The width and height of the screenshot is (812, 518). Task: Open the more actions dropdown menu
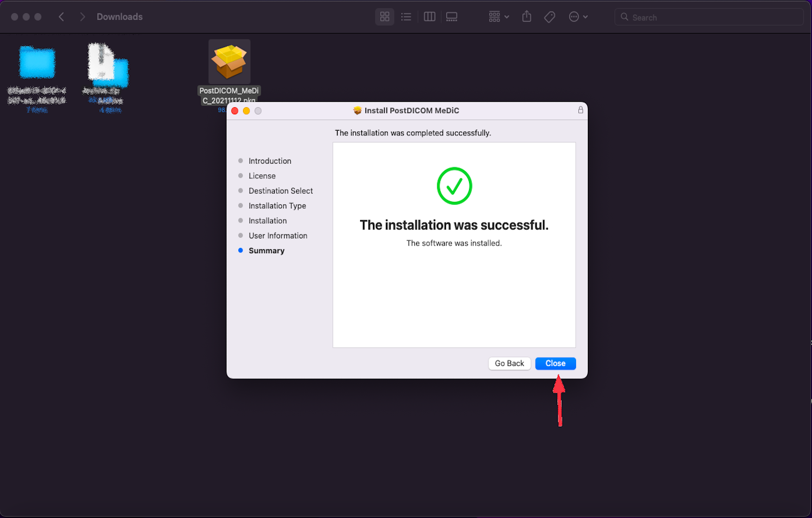click(x=577, y=16)
